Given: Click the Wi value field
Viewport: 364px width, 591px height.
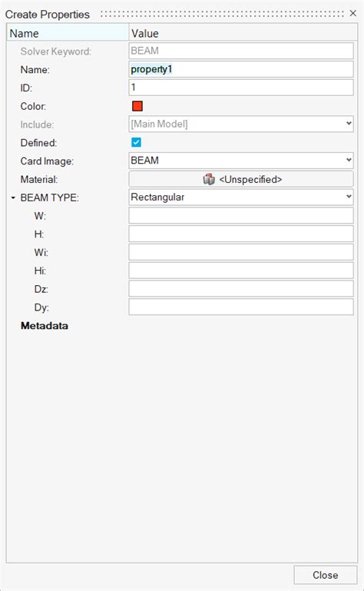Looking at the screenshot, I should pos(241,252).
